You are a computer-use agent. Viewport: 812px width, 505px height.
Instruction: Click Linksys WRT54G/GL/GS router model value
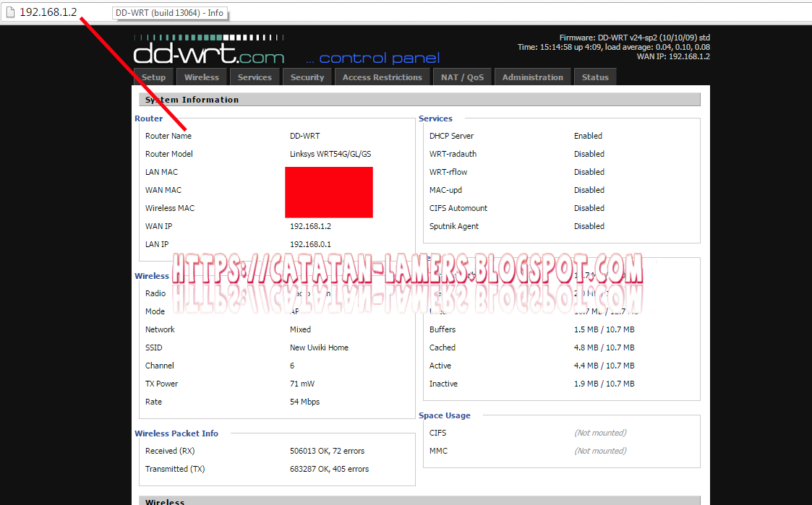coord(330,154)
